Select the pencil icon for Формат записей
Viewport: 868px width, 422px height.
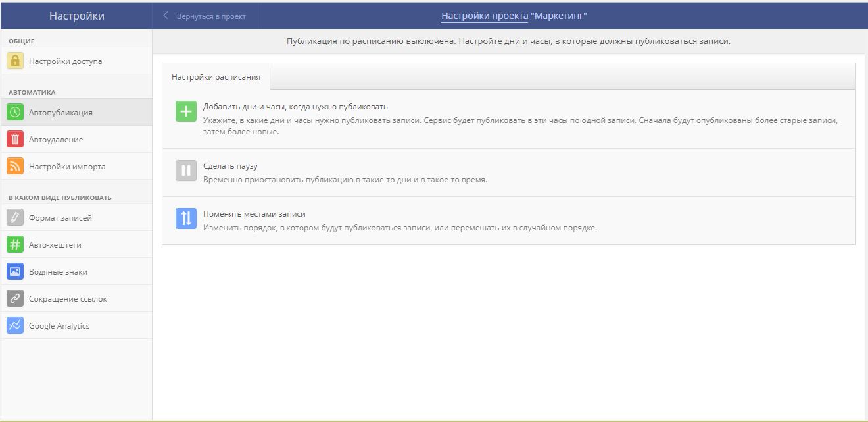(x=13, y=219)
